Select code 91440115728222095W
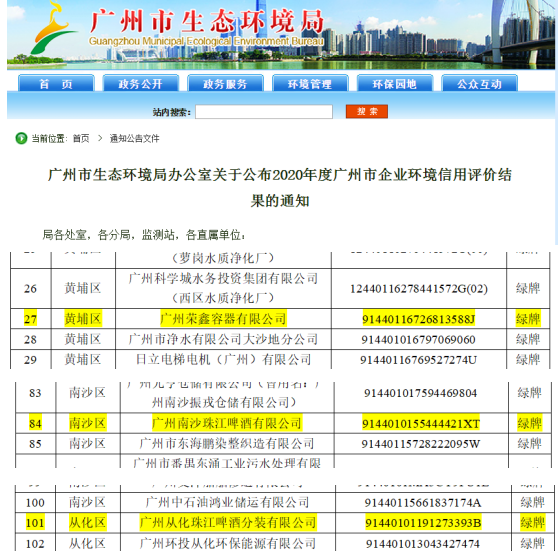 pyautogui.click(x=420, y=444)
